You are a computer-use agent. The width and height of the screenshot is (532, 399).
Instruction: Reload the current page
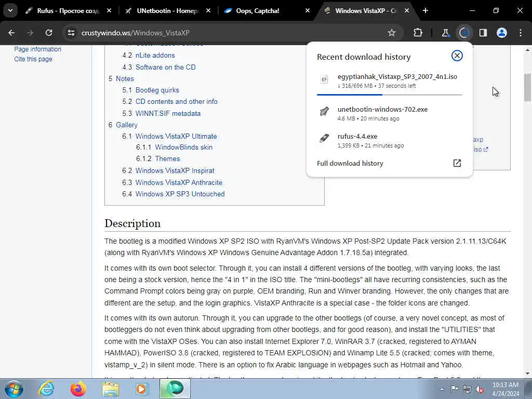(x=49, y=33)
